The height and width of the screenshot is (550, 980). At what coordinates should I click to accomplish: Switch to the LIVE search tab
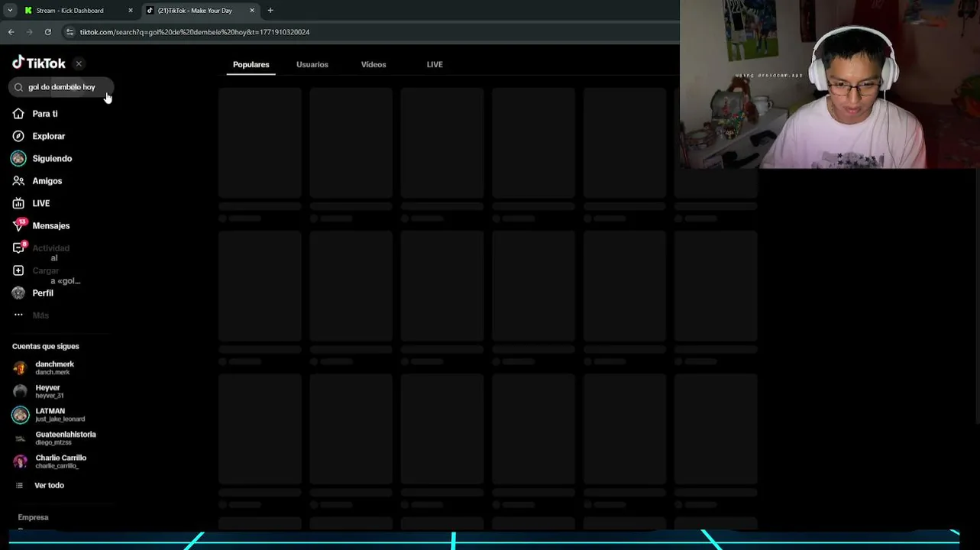pos(435,65)
